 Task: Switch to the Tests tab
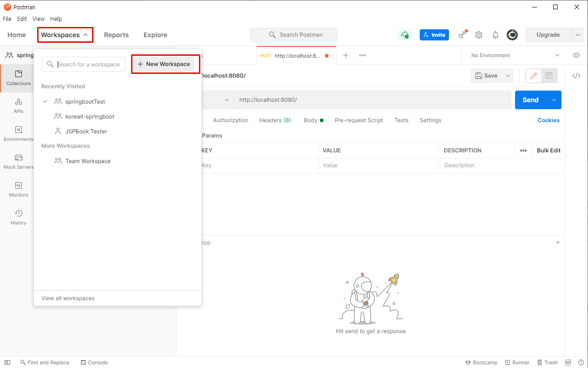(x=402, y=120)
